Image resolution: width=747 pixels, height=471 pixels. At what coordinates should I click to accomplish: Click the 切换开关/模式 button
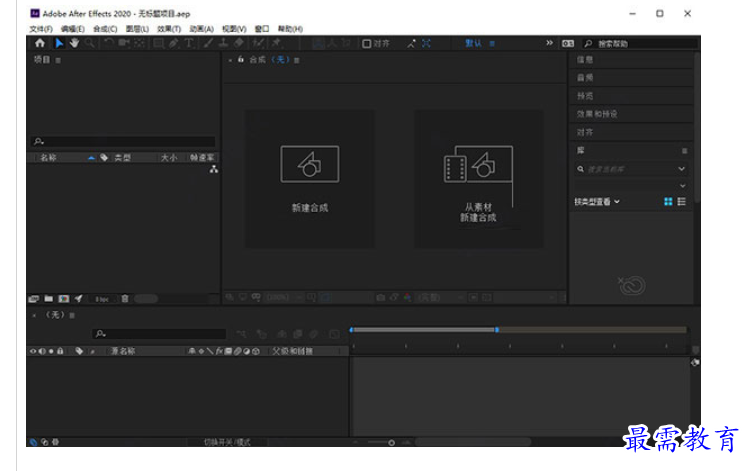pyautogui.click(x=227, y=442)
